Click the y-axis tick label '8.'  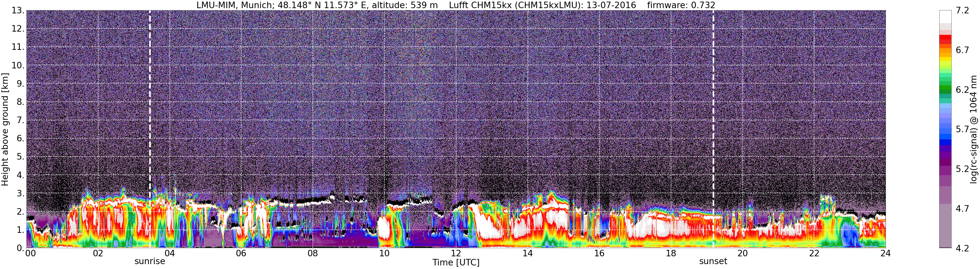coord(21,102)
